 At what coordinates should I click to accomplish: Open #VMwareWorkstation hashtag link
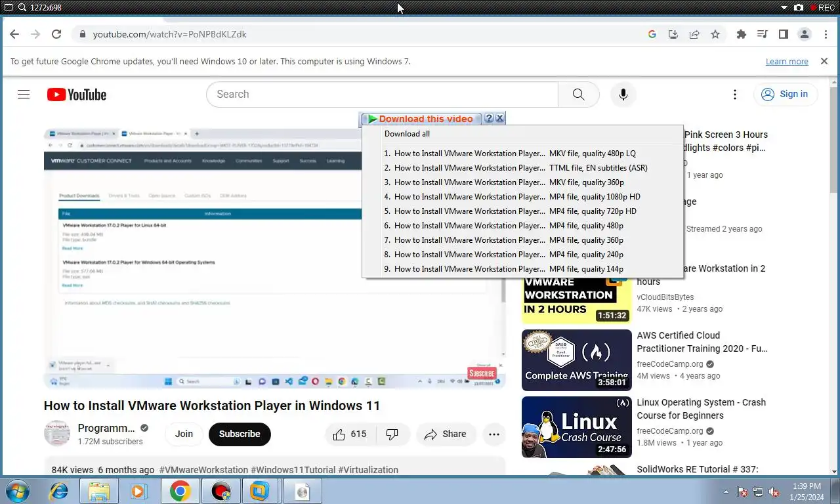point(203,470)
